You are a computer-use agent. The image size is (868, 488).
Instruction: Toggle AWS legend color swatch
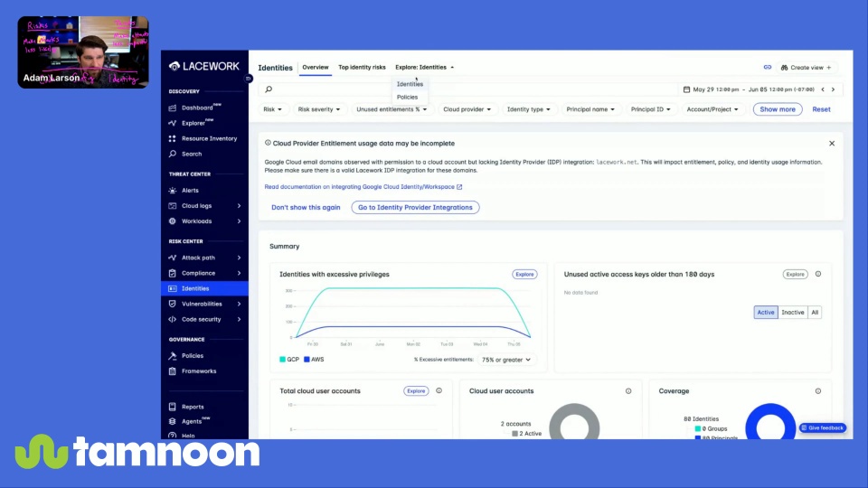click(307, 360)
